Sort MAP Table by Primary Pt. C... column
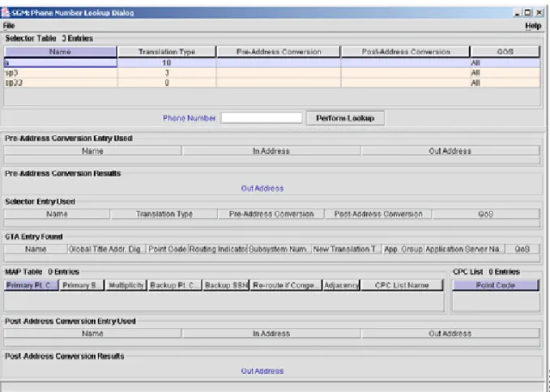Screen dimensions: 550x392 tap(32, 285)
